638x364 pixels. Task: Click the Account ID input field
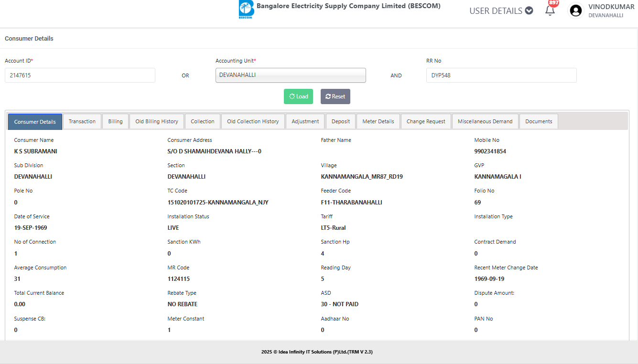80,75
